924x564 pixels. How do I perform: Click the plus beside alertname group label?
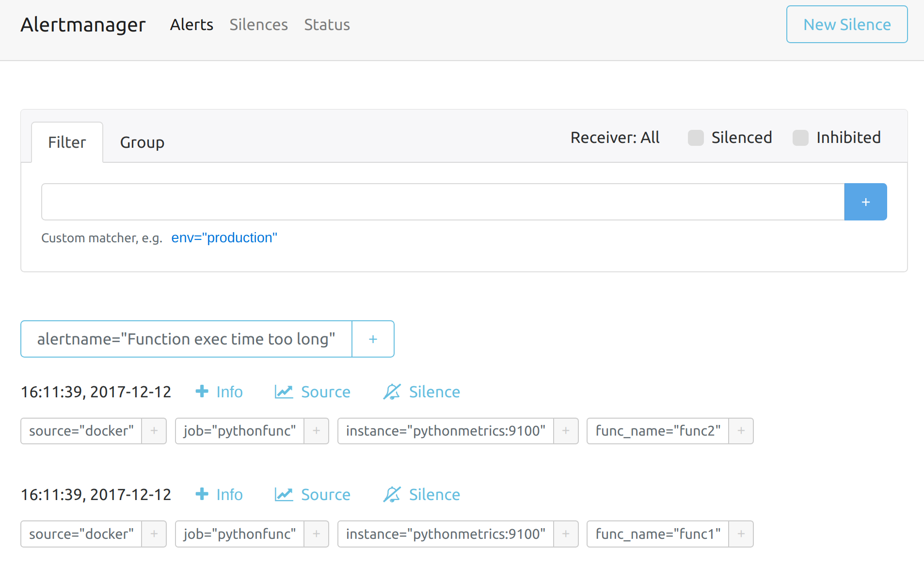pyautogui.click(x=373, y=339)
